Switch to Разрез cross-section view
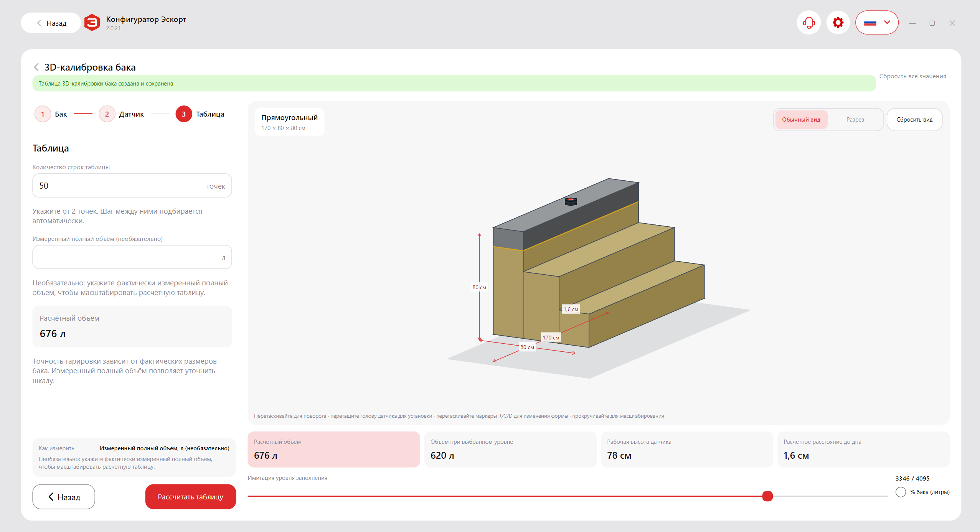 (855, 120)
